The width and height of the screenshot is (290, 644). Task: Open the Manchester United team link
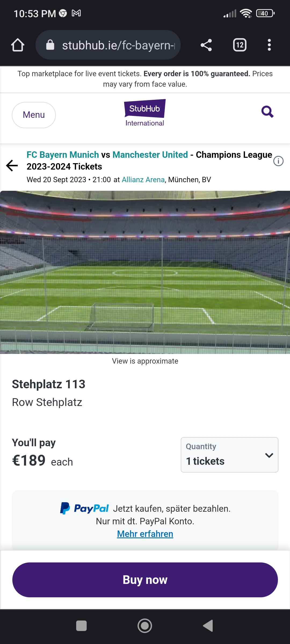pyautogui.click(x=150, y=155)
